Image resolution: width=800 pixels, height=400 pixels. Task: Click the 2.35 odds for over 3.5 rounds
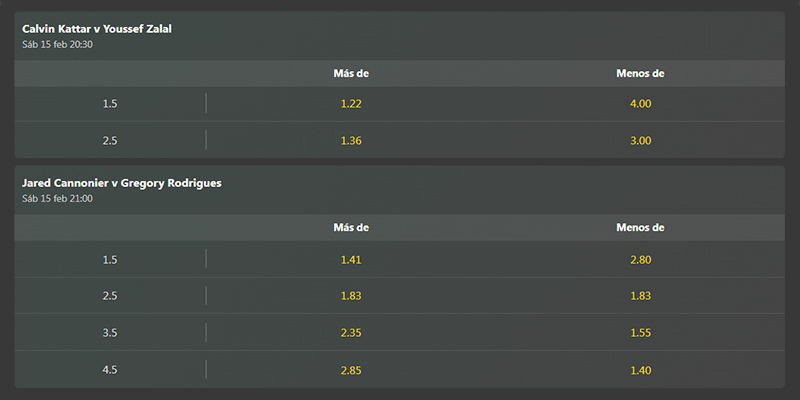pos(351,333)
